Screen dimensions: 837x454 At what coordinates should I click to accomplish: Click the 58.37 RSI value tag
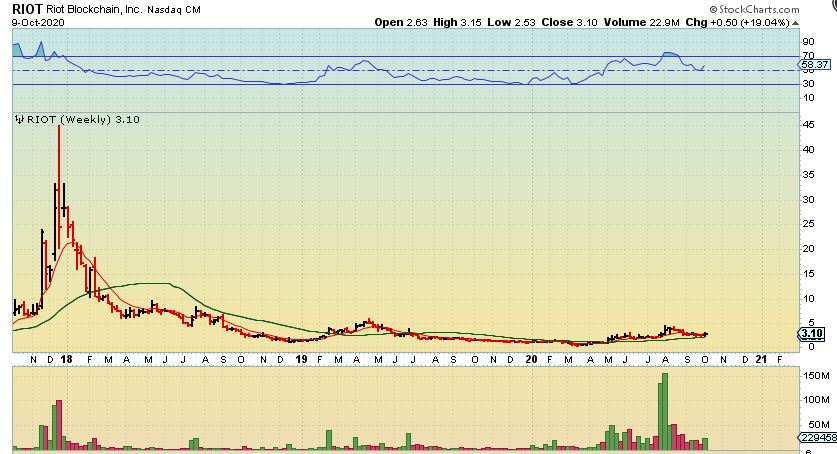(815, 65)
